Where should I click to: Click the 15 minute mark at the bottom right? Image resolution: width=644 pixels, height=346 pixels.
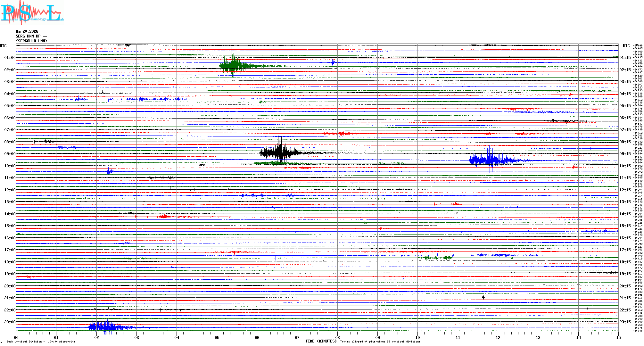pos(618,337)
